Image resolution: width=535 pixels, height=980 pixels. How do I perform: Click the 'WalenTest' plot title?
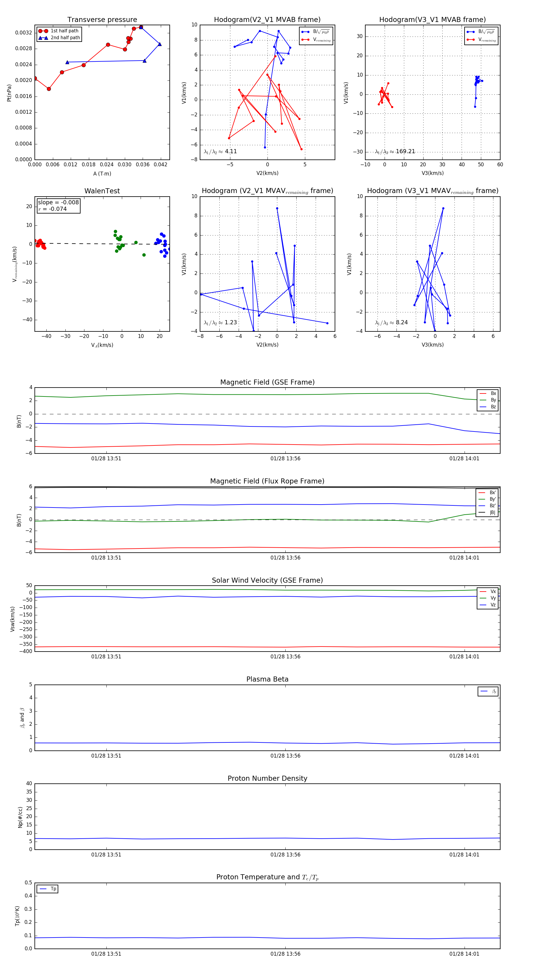pos(102,191)
